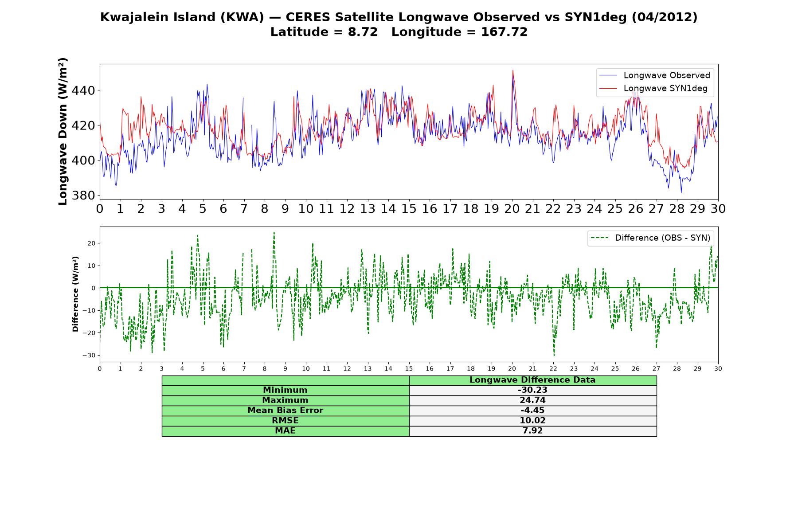Click the Difference (W/m²) y-axis label

pos(75,294)
